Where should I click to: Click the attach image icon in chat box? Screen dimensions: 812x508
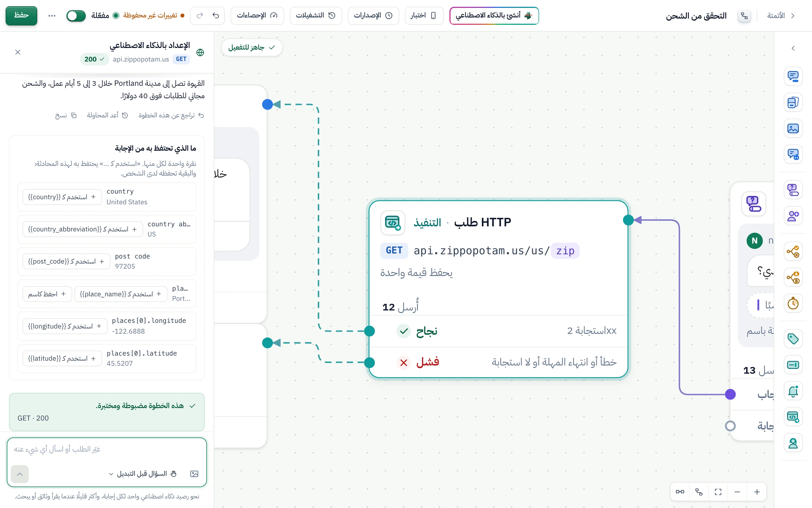[194, 474]
